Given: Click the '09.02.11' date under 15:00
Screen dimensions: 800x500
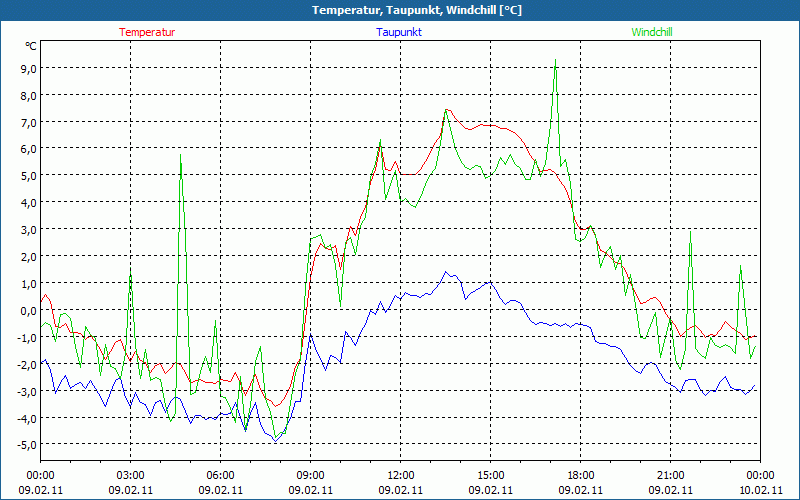Looking at the screenshot, I should (490, 490).
